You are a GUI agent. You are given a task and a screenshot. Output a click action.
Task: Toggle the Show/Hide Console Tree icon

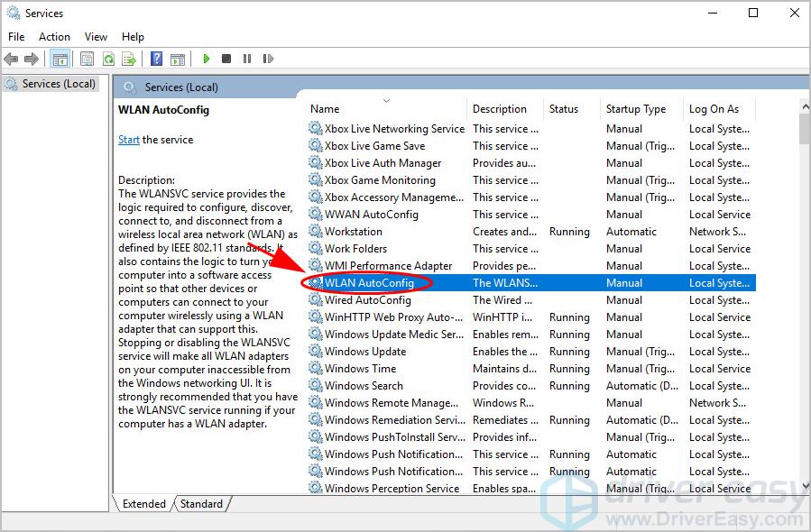[60, 59]
